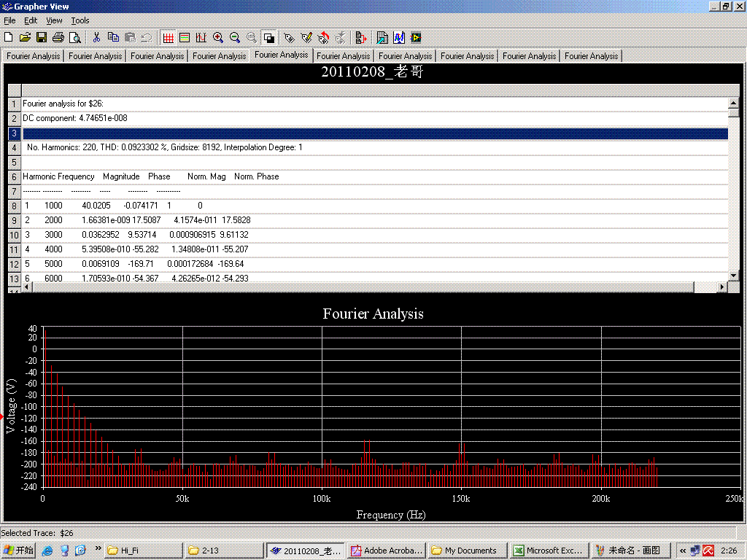Click the Zoom Out magnifier icon
The width and height of the screenshot is (747, 560).
(x=235, y=37)
